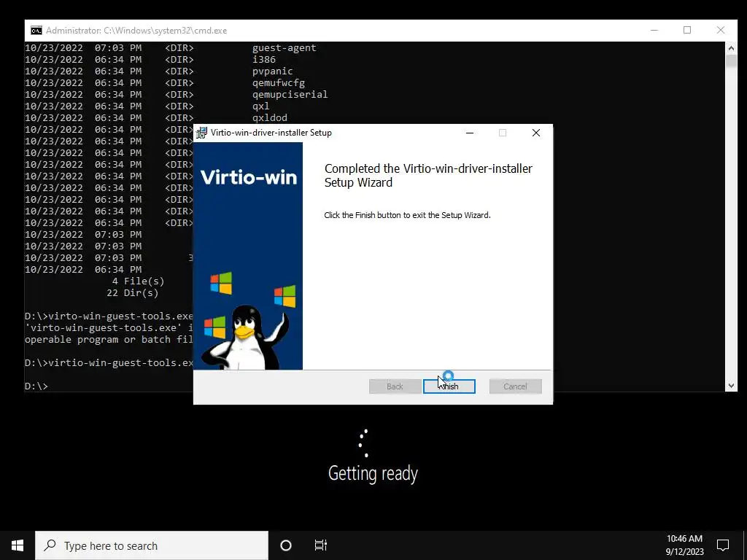Click the 9/12/2023 date in system tray

click(x=684, y=552)
